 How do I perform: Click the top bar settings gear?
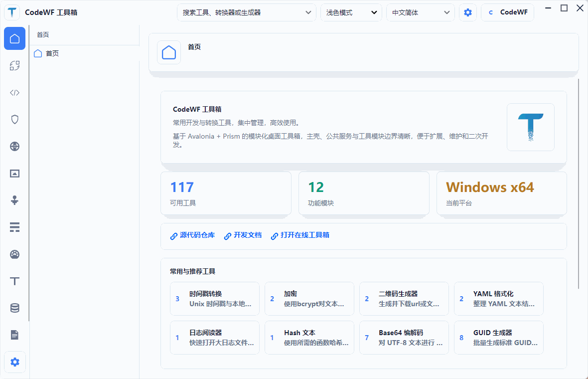467,12
